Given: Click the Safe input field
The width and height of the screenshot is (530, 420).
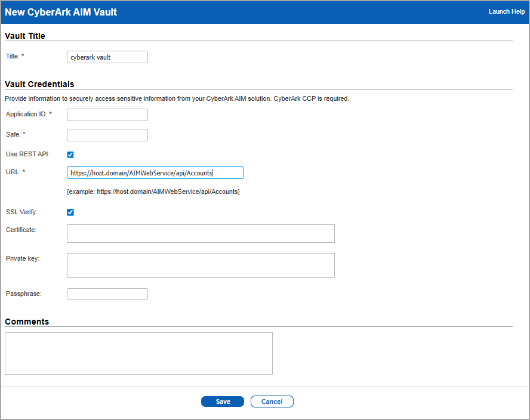Looking at the screenshot, I should point(107,135).
